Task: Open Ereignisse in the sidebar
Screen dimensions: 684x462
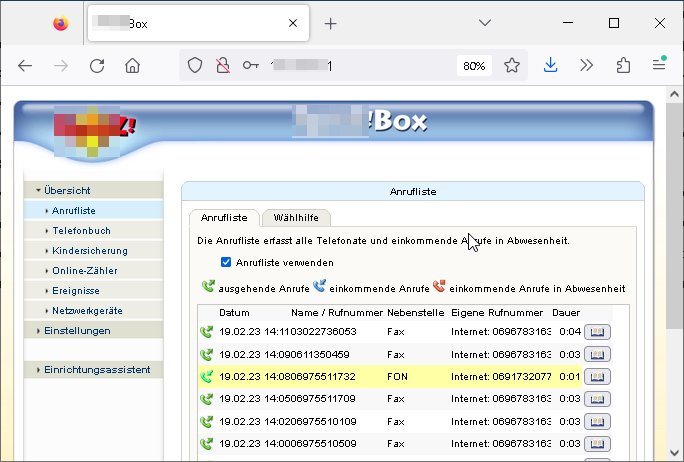Action: (x=93, y=291)
